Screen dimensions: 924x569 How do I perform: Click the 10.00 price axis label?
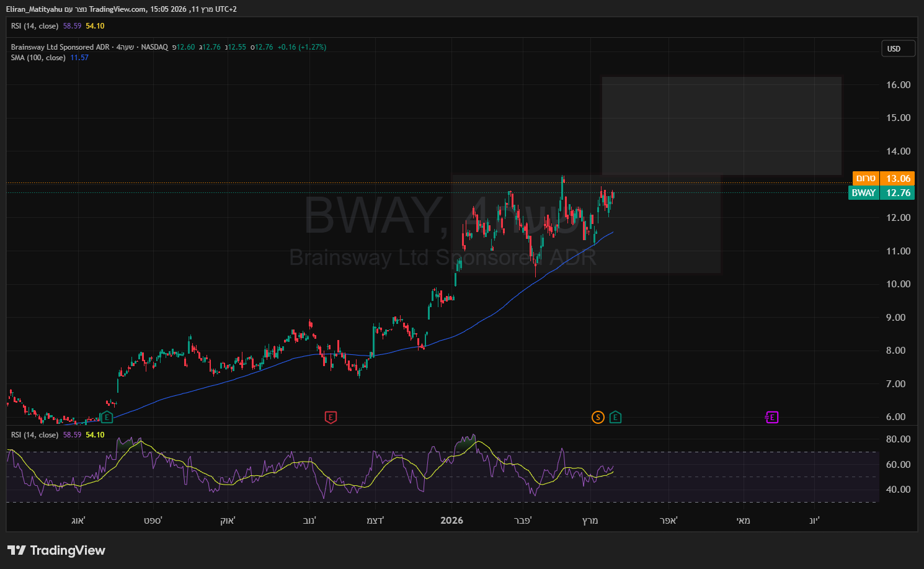click(899, 284)
